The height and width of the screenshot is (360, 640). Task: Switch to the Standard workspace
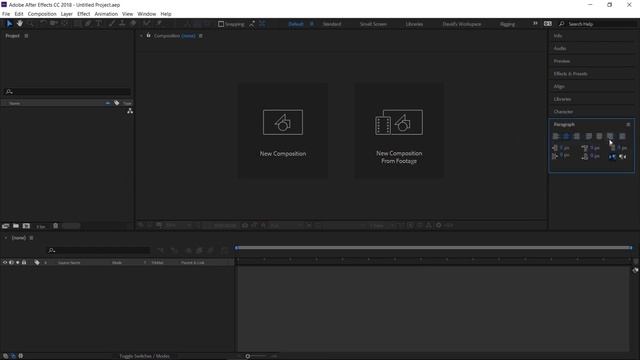(332, 24)
